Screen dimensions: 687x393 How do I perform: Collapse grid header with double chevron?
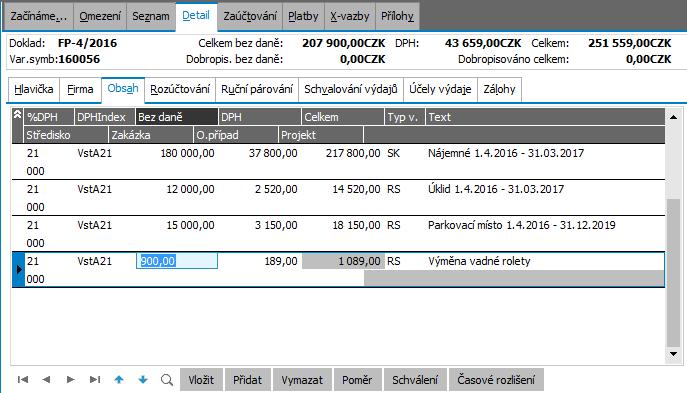pos(17,115)
